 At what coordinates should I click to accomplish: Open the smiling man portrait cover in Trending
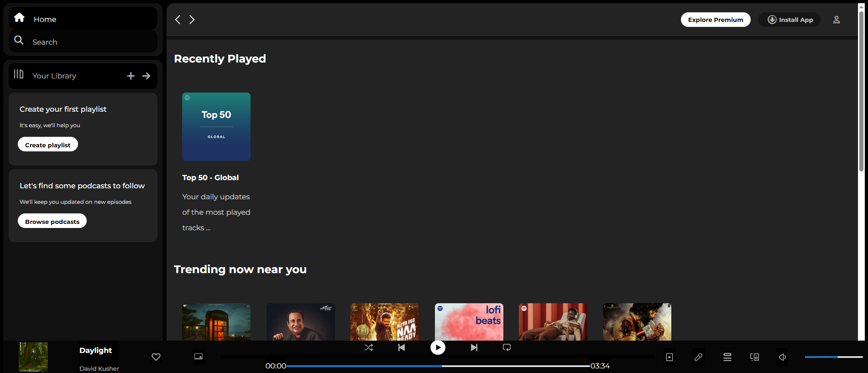tap(301, 322)
